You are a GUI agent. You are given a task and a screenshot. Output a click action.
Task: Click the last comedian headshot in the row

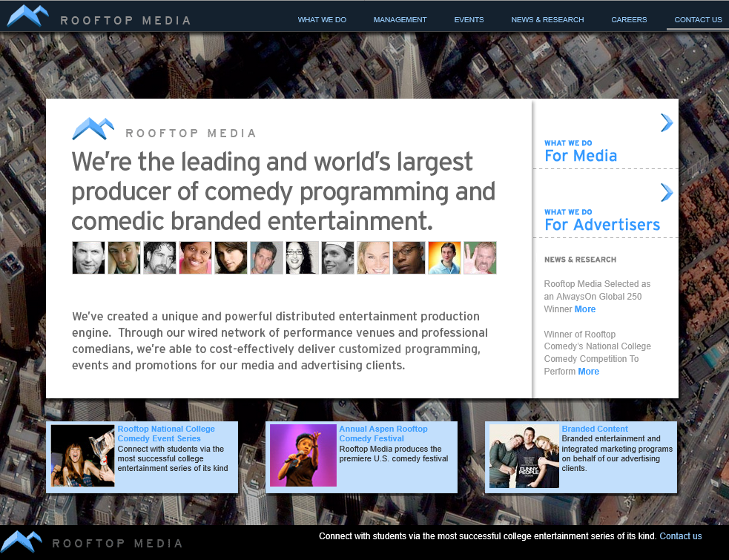pyautogui.click(x=480, y=257)
